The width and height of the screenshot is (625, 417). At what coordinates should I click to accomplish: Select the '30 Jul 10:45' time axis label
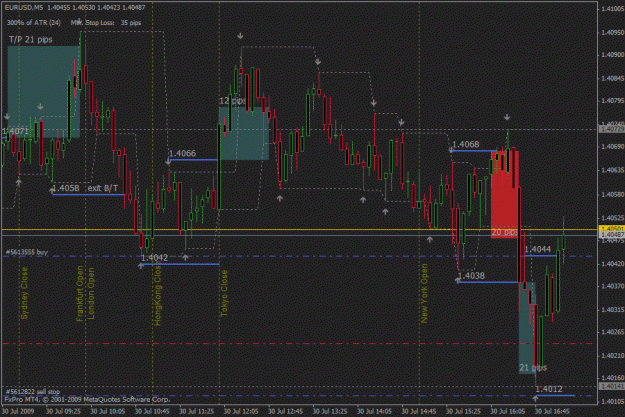[152, 411]
